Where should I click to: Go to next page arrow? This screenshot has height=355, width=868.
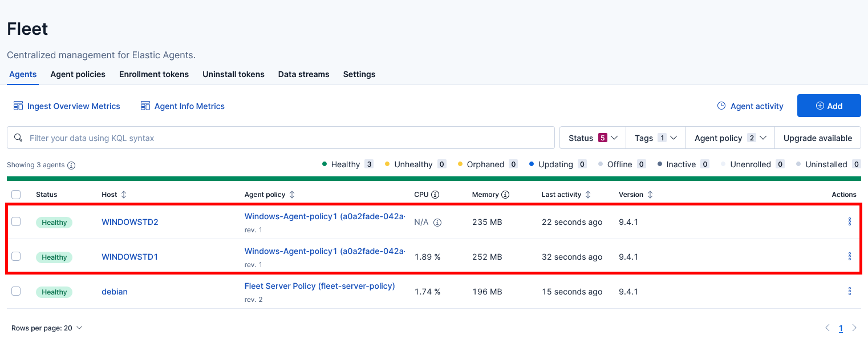[x=854, y=328]
